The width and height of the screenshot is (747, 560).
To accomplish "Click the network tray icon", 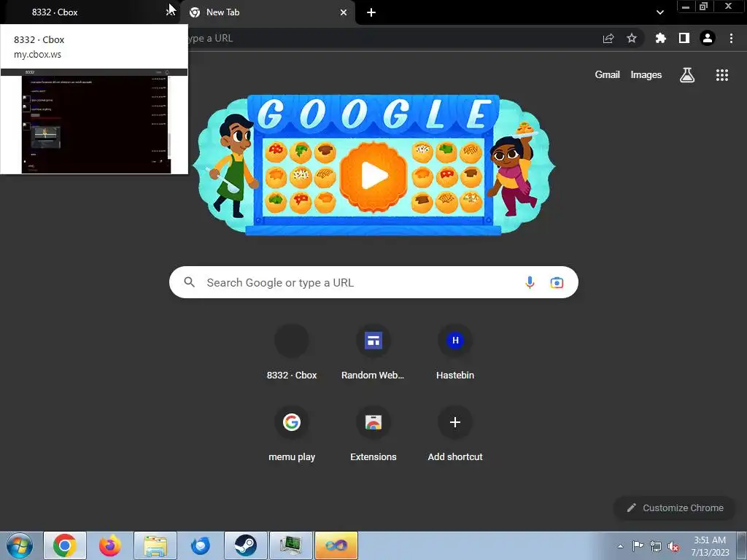I will 656,546.
